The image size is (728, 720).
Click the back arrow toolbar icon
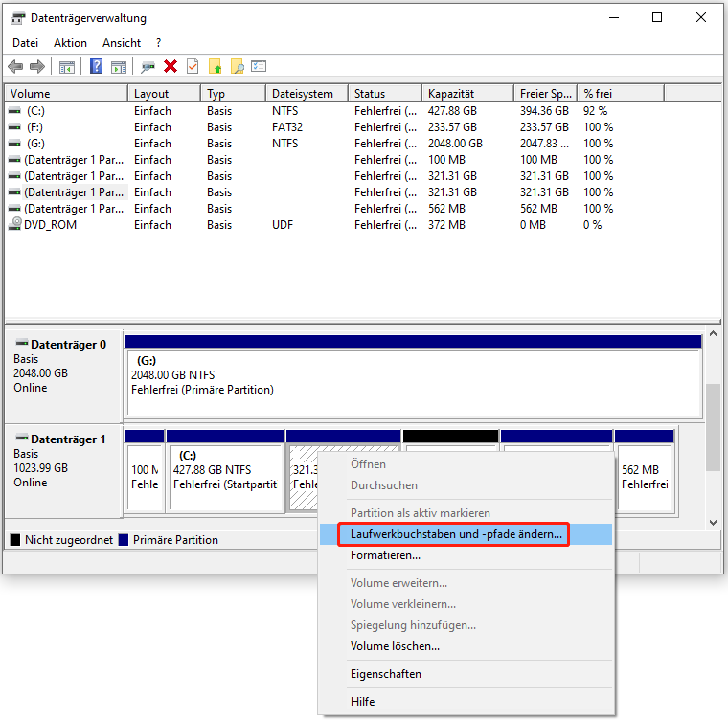click(15, 66)
